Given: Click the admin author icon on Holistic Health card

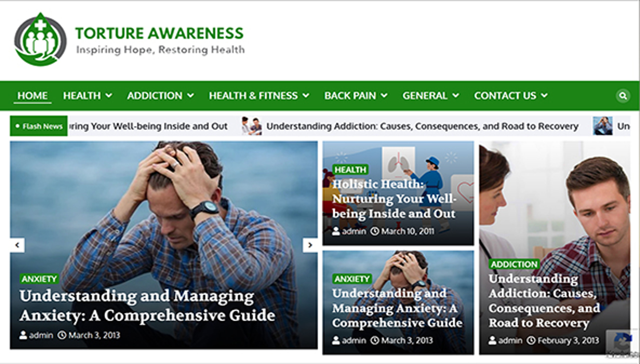Looking at the screenshot, I should (x=336, y=231).
